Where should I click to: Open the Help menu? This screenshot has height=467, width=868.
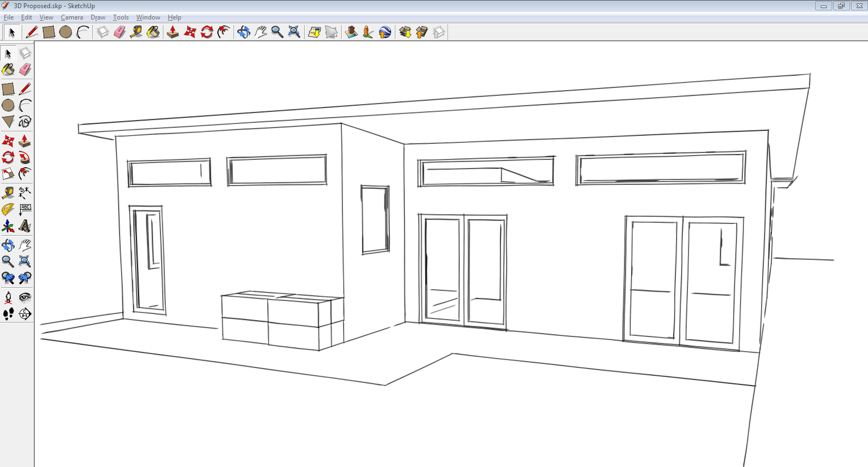coord(174,17)
